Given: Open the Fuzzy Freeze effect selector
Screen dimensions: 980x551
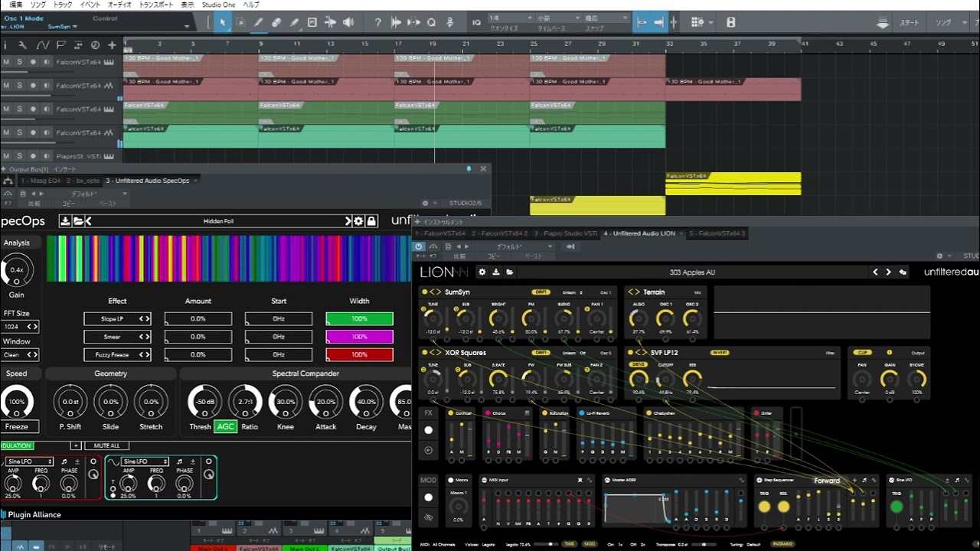Looking at the screenshot, I should (117, 355).
